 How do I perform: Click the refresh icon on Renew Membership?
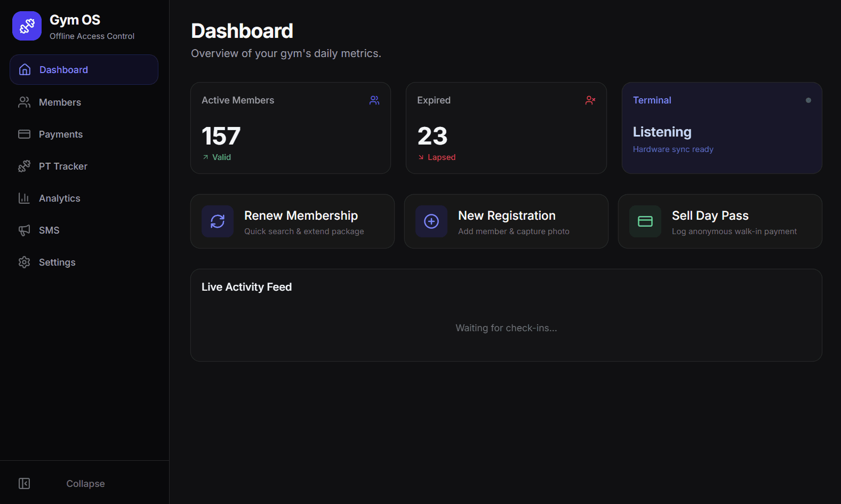[218, 221]
